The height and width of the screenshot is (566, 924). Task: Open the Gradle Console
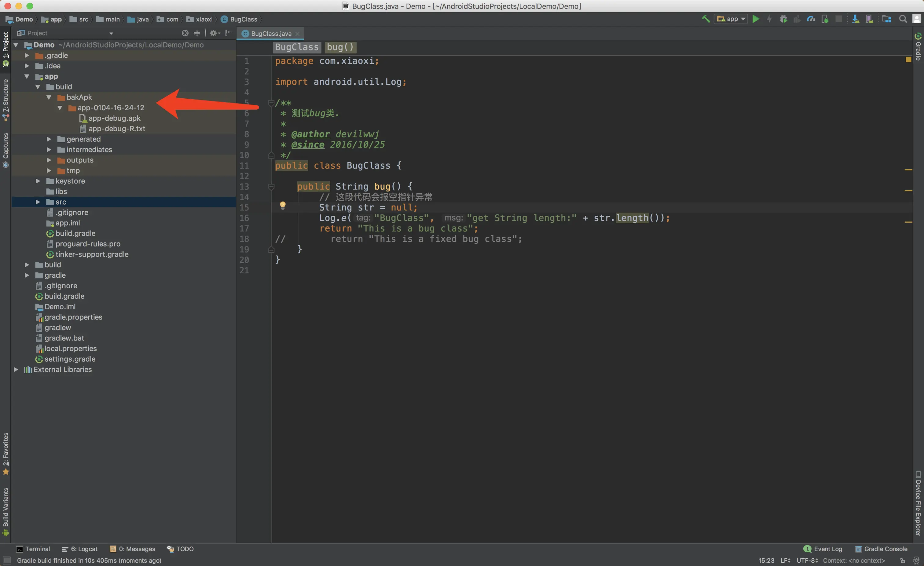click(881, 549)
